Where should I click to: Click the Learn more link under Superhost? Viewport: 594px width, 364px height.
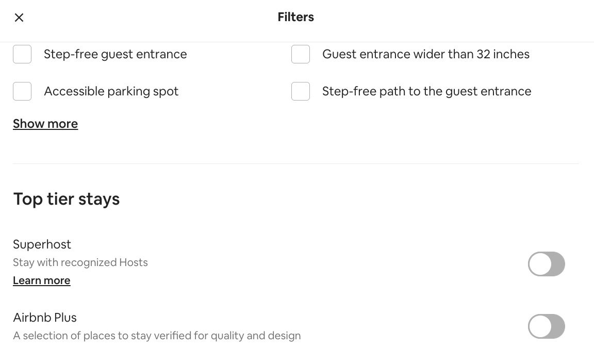click(x=41, y=280)
